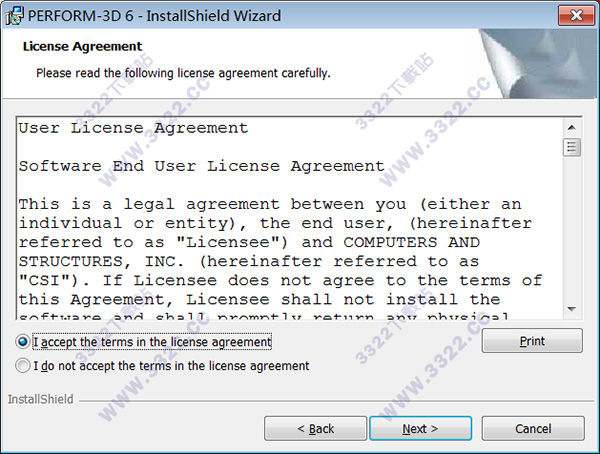The image size is (600, 454).
Task: Proceed with the Next button
Action: 420,428
